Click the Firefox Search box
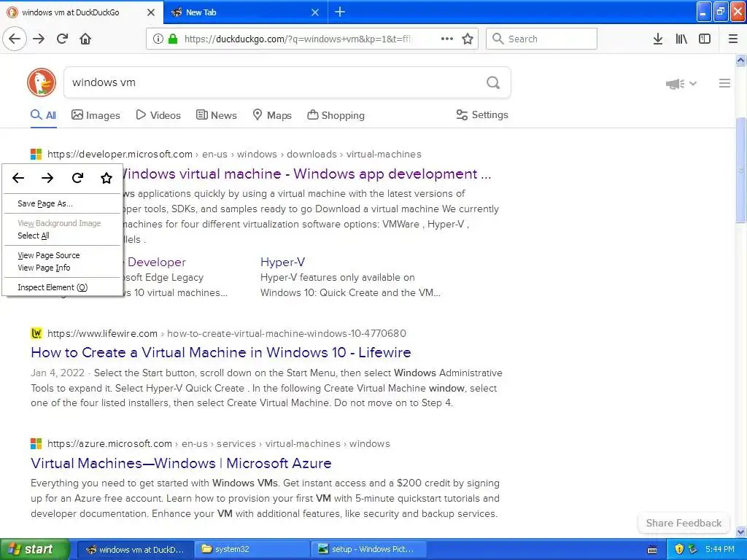This screenshot has height=560, width=747. pyautogui.click(x=541, y=39)
